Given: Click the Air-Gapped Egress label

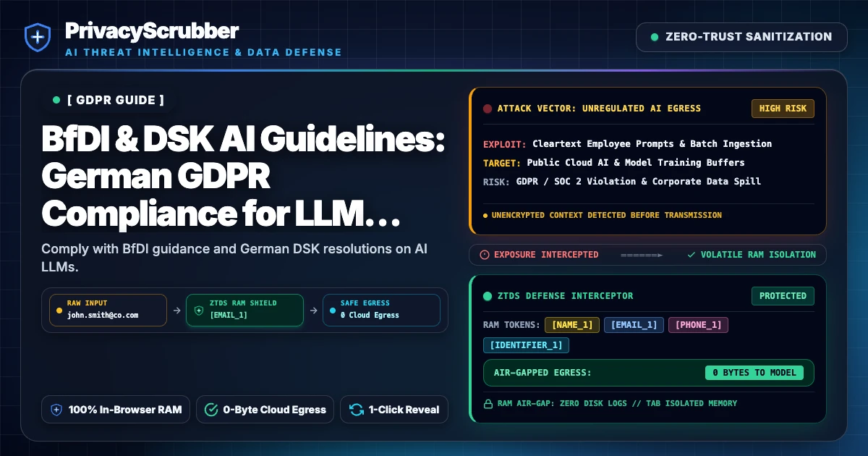Looking at the screenshot, I should tap(542, 373).
